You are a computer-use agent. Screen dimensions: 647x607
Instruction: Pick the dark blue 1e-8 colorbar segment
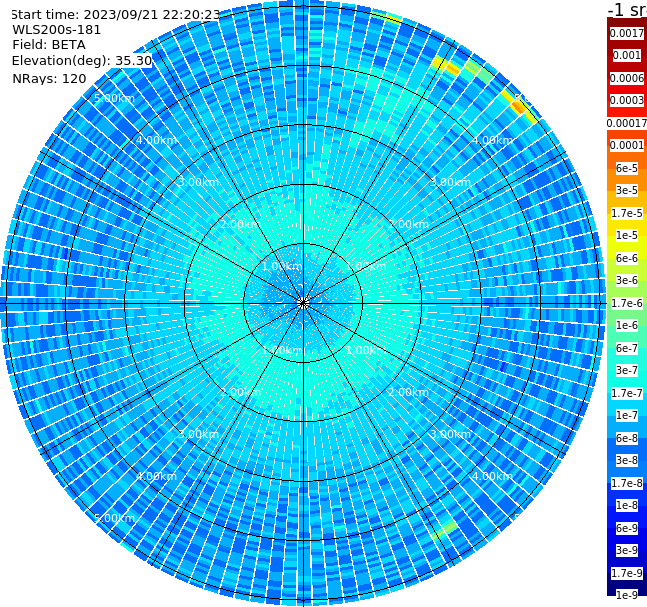pos(627,505)
